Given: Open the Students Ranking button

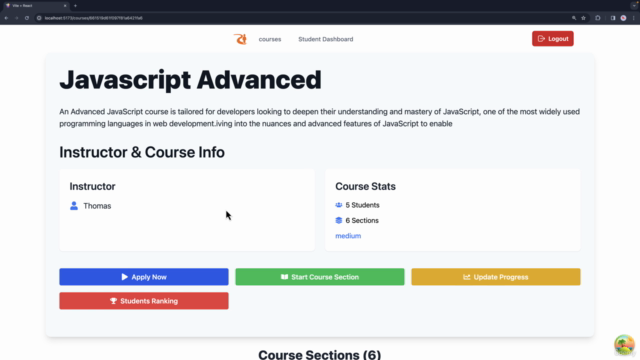Looking at the screenshot, I should tap(144, 301).
